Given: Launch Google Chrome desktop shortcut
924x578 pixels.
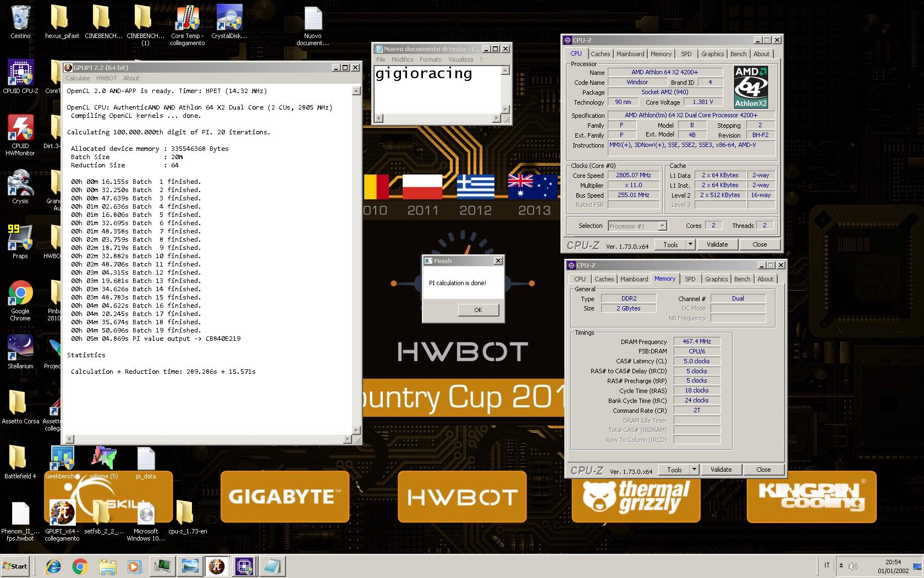Looking at the screenshot, I should pyautogui.click(x=20, y=301).
